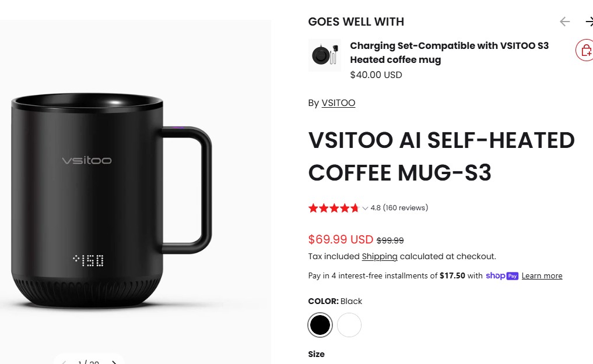The width and height of the screenshot is (593, 364).
Task: Click the $40.00 USD Charging Set price
Action: click(x=376, y=75)
